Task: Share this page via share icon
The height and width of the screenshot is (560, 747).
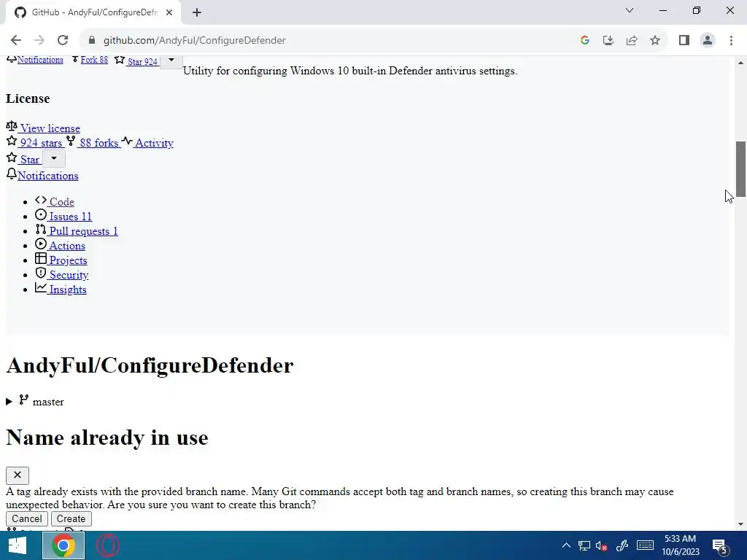Action: click(x=632, y=41)
